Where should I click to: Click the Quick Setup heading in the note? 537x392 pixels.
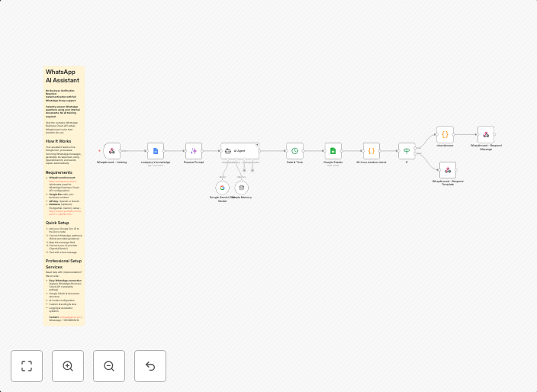tap(58, 223)
